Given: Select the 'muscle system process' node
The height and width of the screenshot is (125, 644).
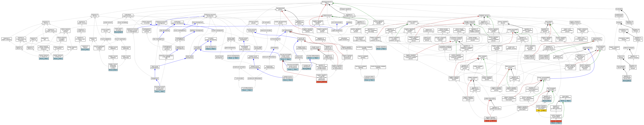Looking at the screenshot, I should click(x=106, y=31).
